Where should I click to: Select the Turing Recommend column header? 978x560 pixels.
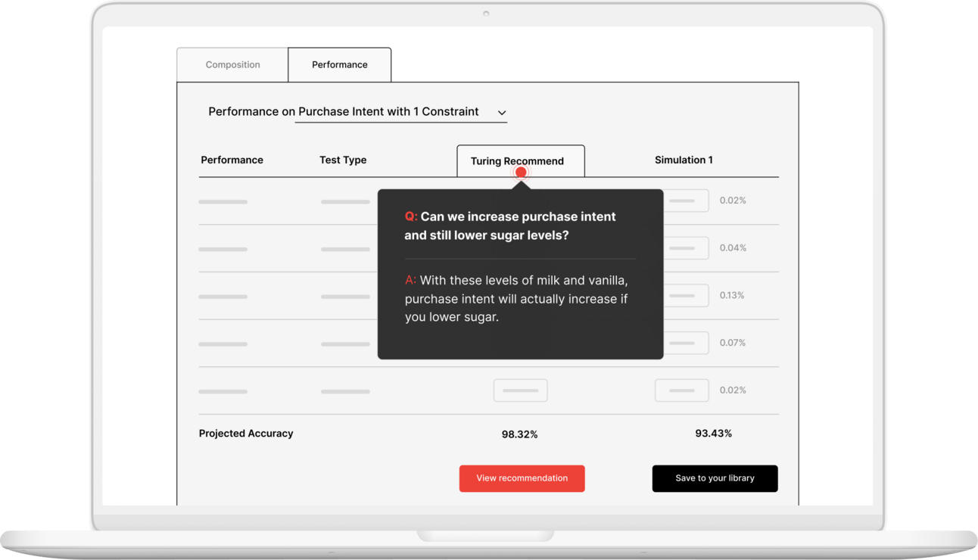click(x=521, y=161)
